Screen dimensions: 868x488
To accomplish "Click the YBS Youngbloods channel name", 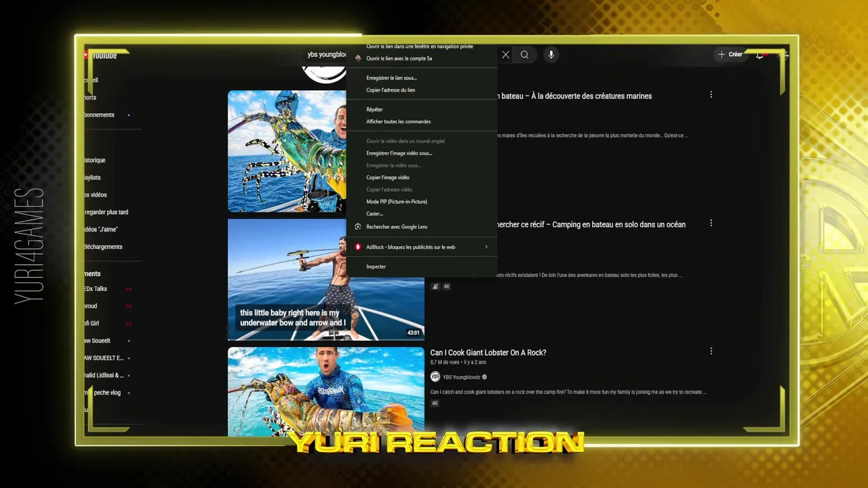I will click(461, 377).
